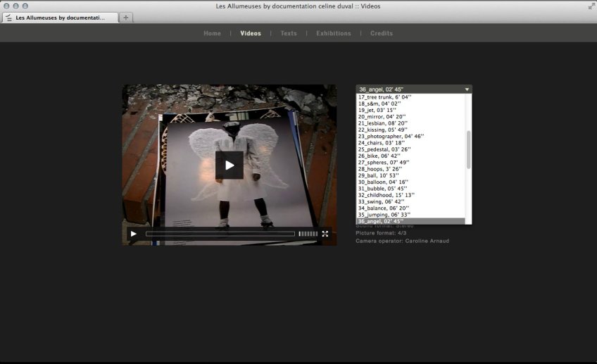Select 20_mirror, 04' 20'' option

click(410, 116)
